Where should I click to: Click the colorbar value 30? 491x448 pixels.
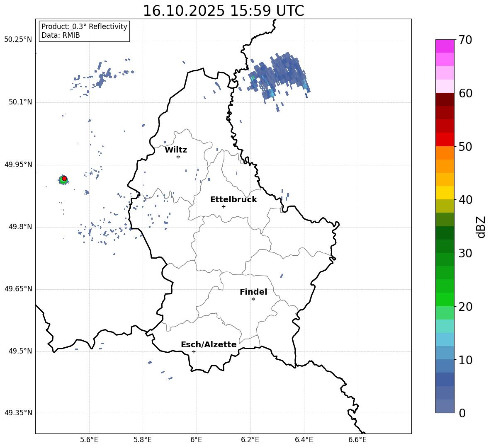coord(465,253)
